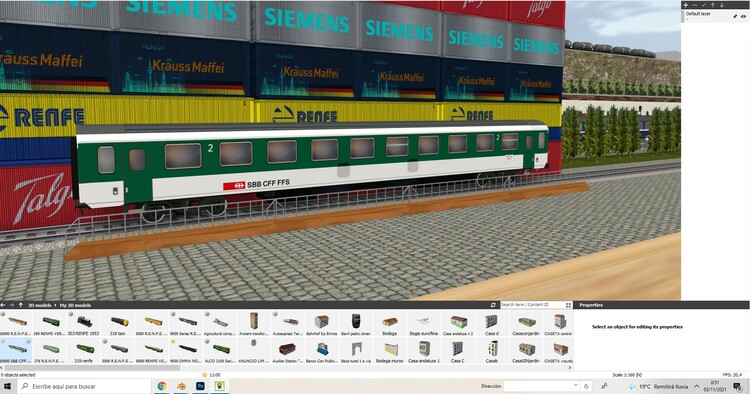The image size is (750, 394).
Task: Select the Bahnhof La Ermita model
Action: coord(322,324)
